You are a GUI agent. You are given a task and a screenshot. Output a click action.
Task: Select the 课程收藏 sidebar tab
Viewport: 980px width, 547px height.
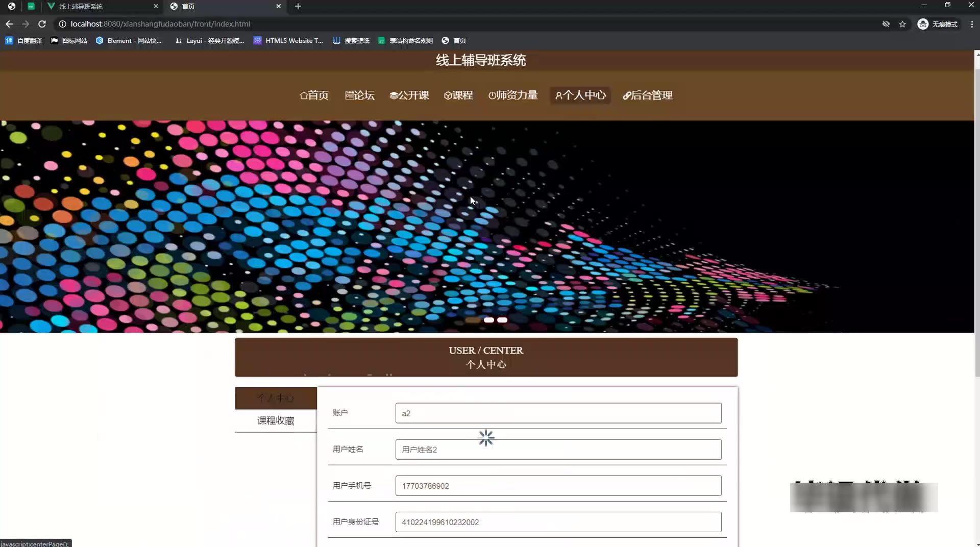click(x=276, y=420)
